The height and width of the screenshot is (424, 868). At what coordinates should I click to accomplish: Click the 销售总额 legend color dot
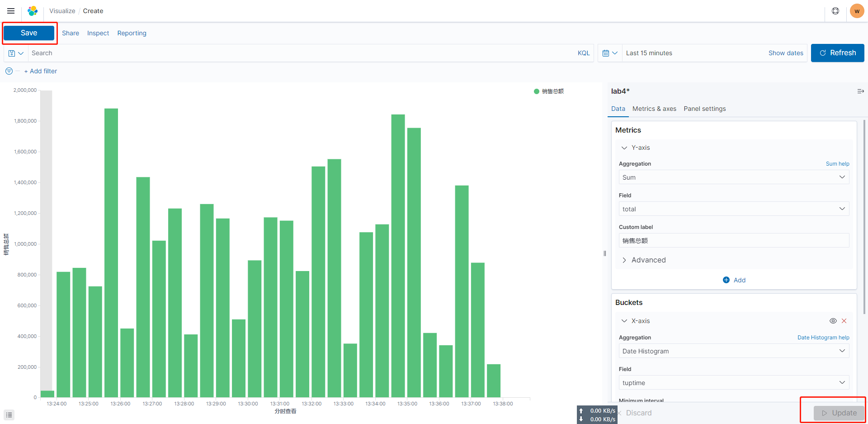pyautogui.click(x=537, y=91)
